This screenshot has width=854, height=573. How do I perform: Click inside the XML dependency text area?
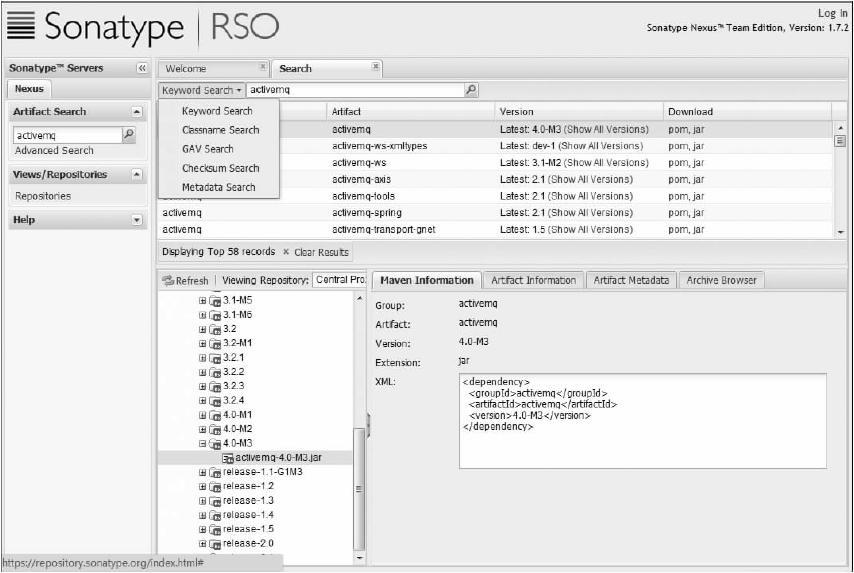(642, 420)
